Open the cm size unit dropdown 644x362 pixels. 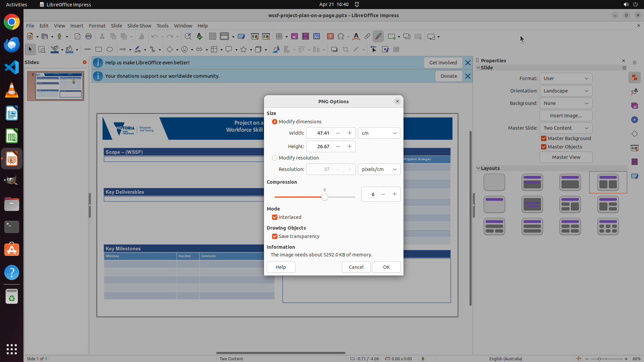tap(379, 133)
